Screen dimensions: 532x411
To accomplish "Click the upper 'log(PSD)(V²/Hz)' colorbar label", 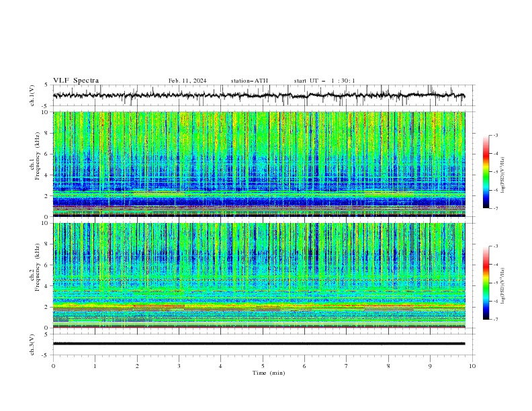I will coord(503,175).
